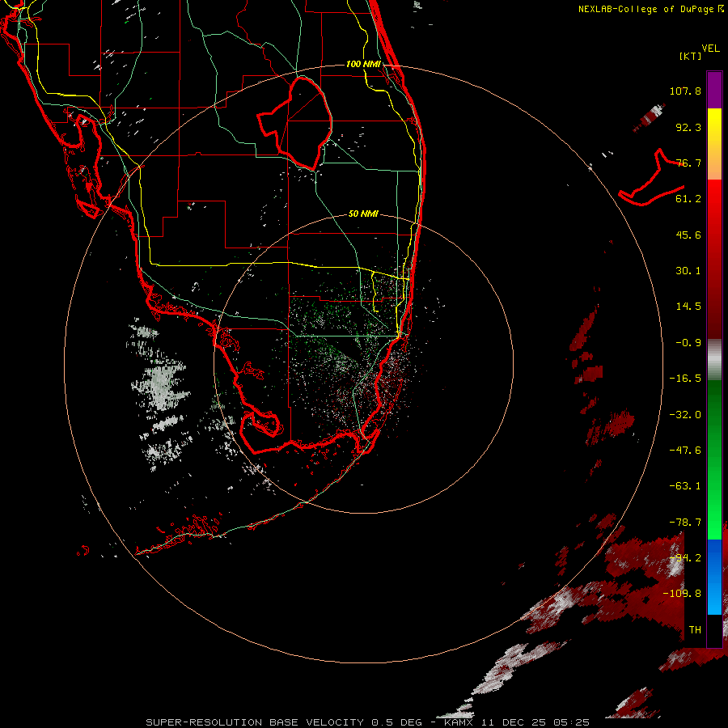Image resolution: width=728 pixels, height=728 pixels.
Task: Click the 30.1 velocity scale value
Action: pyautogui.click(x=688, y=271)
